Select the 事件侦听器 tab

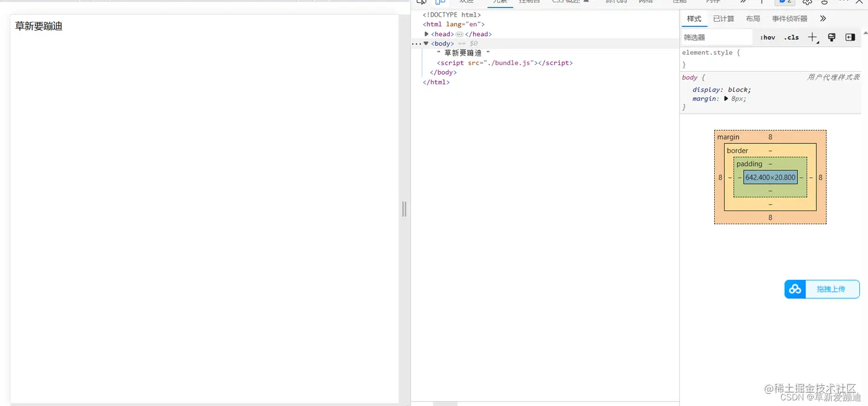coord(789,19)
